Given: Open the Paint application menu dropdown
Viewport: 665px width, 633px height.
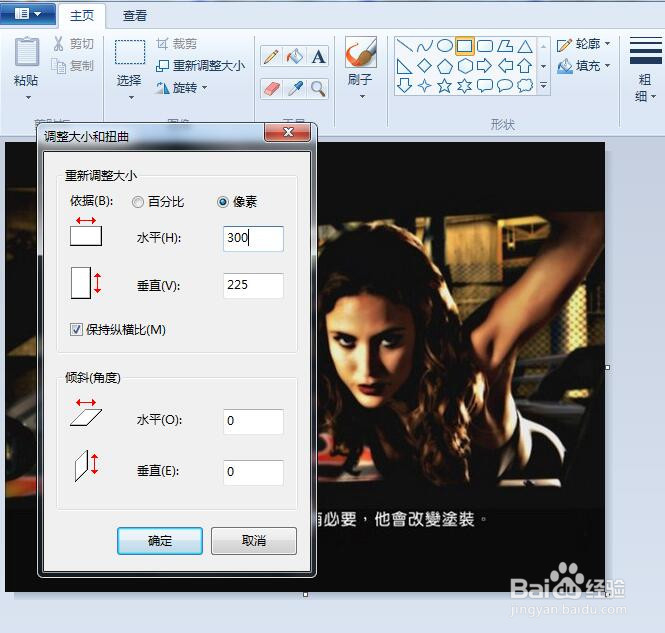Looking at the screenshot, I should coord(28,14).
